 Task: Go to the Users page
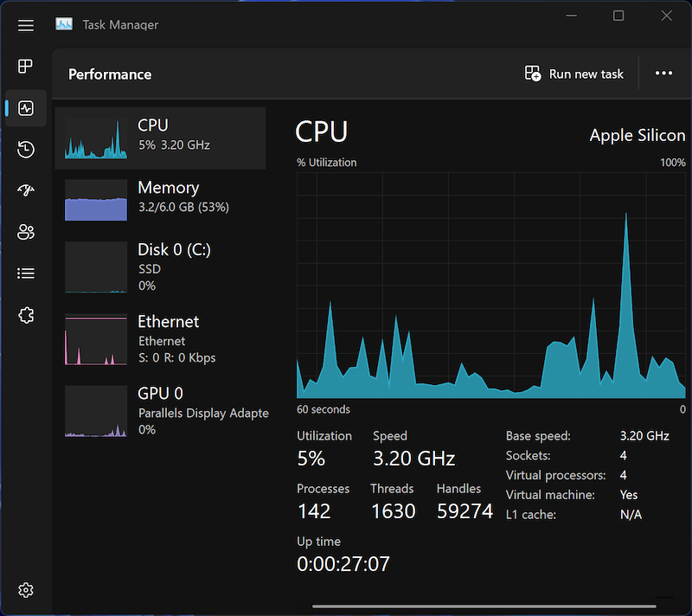point(26,232)
